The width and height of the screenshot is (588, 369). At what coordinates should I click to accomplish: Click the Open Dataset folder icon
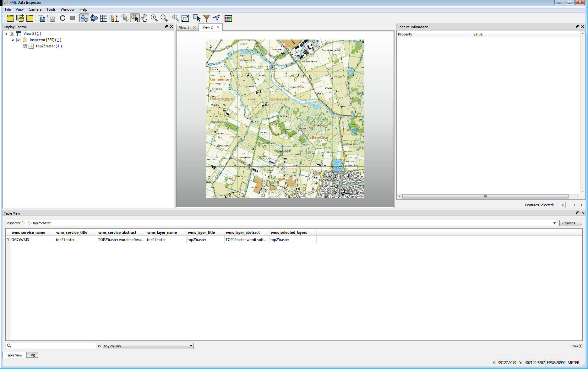(10, 18)
